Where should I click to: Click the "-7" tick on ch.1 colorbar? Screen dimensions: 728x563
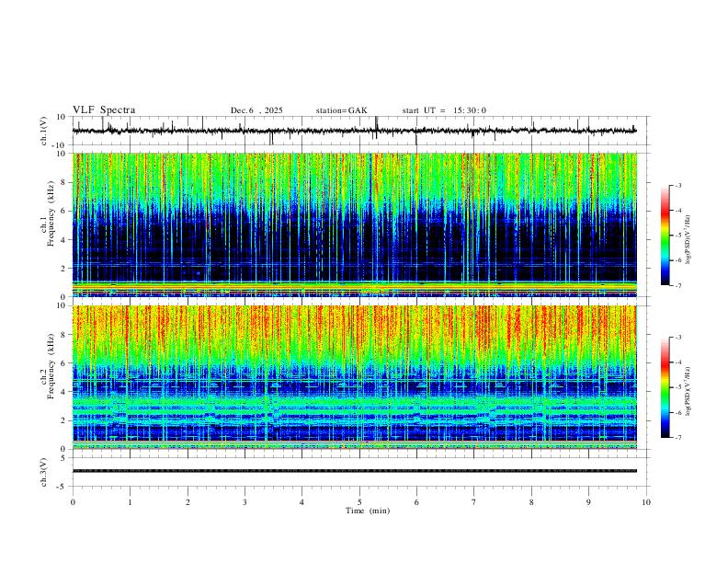[x=677, y=285]
